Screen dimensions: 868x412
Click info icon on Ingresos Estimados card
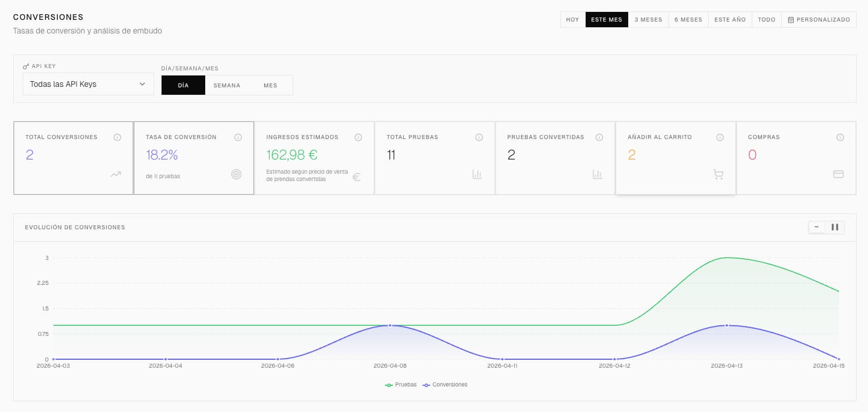click(x=358, y=137)
